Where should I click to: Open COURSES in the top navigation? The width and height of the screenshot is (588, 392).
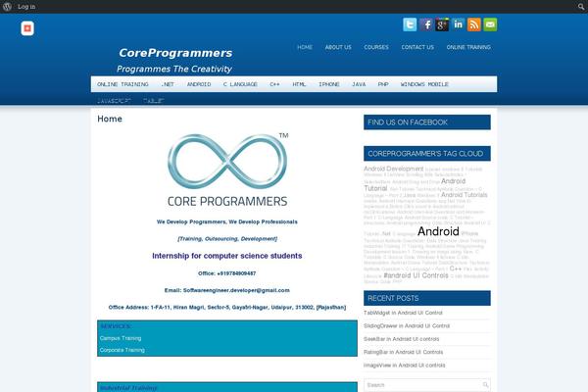[376, 47]
